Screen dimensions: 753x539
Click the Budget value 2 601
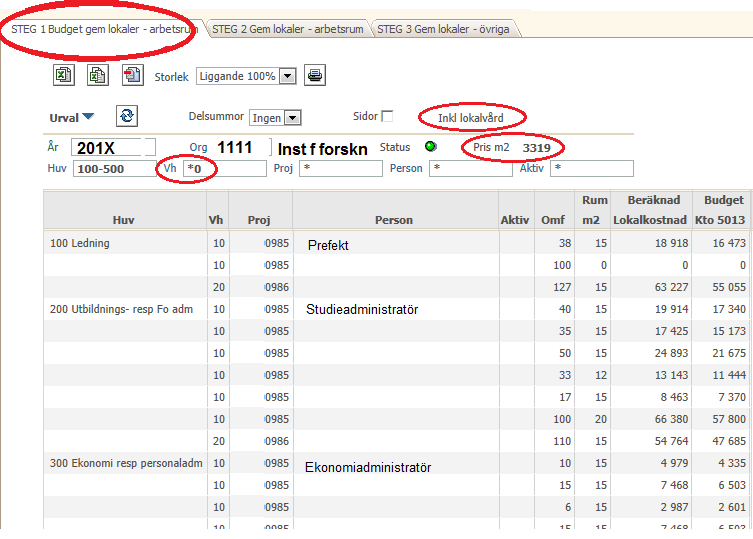pos(732,507)
